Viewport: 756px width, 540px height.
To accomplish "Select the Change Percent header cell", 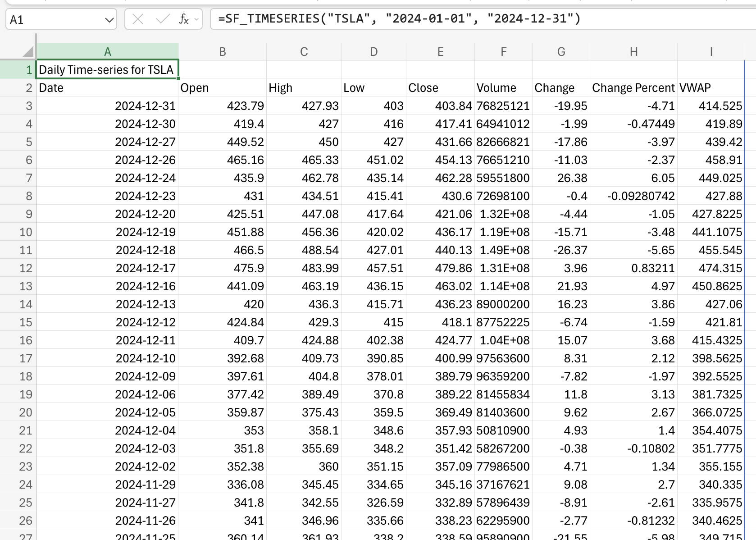I will [633, 87].
